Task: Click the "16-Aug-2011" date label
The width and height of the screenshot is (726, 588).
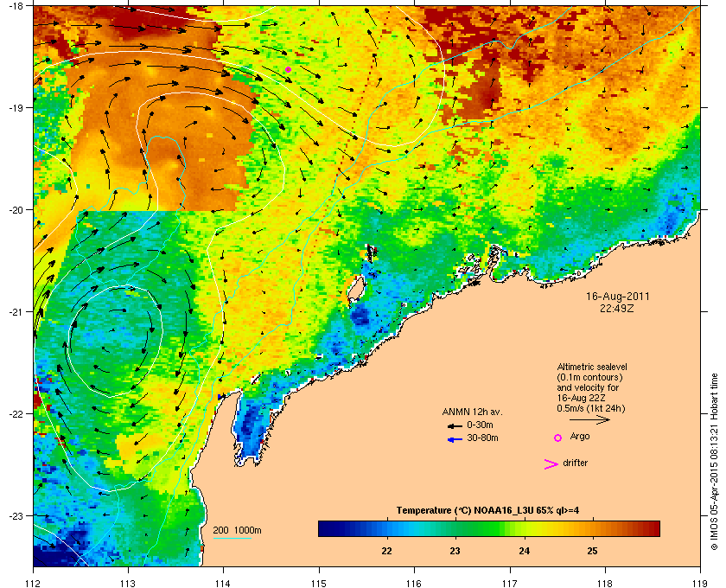Action: click(617, 297)
